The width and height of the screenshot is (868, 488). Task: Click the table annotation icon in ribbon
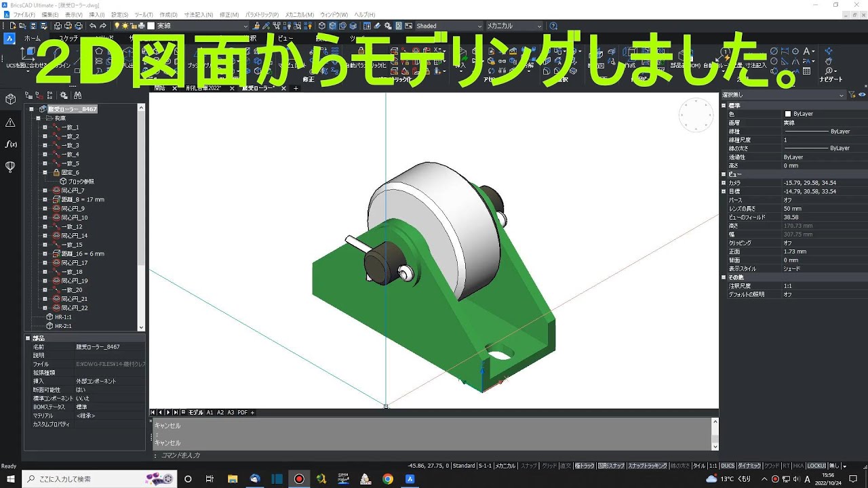807,71
